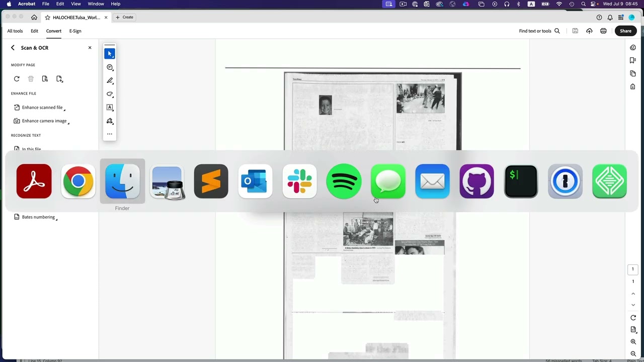Open the Apple menu
The image size is (644, 362).
point(9,4)
